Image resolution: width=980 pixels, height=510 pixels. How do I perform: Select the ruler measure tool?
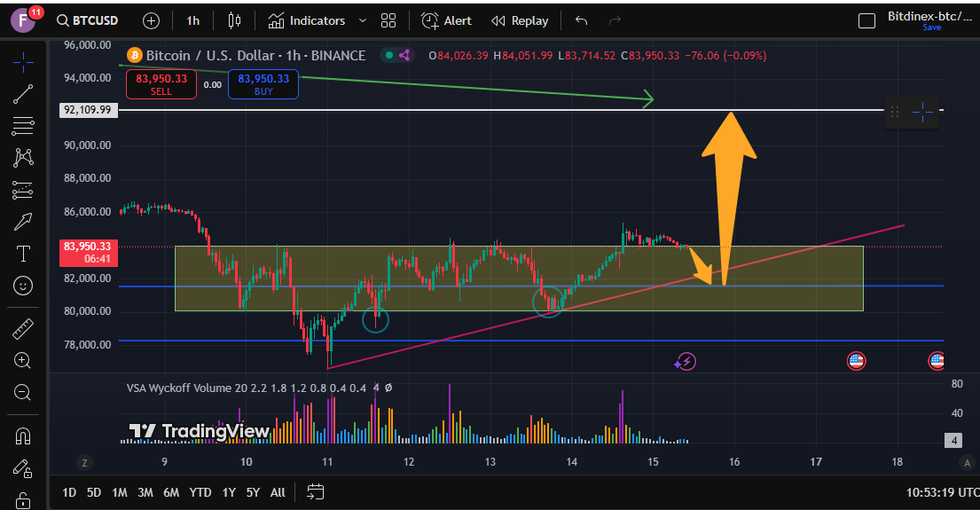coord(23,329)
